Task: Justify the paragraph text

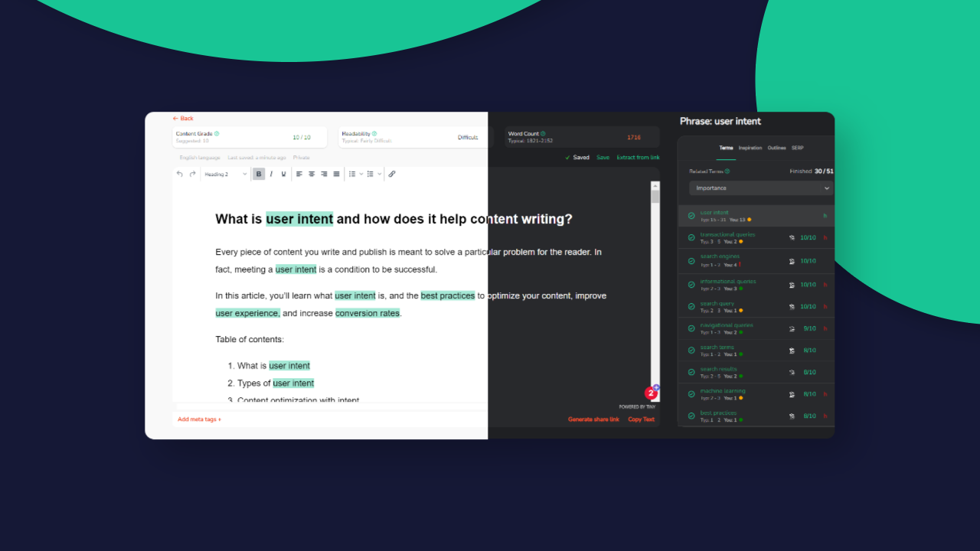Action: (x=336, y=174)
